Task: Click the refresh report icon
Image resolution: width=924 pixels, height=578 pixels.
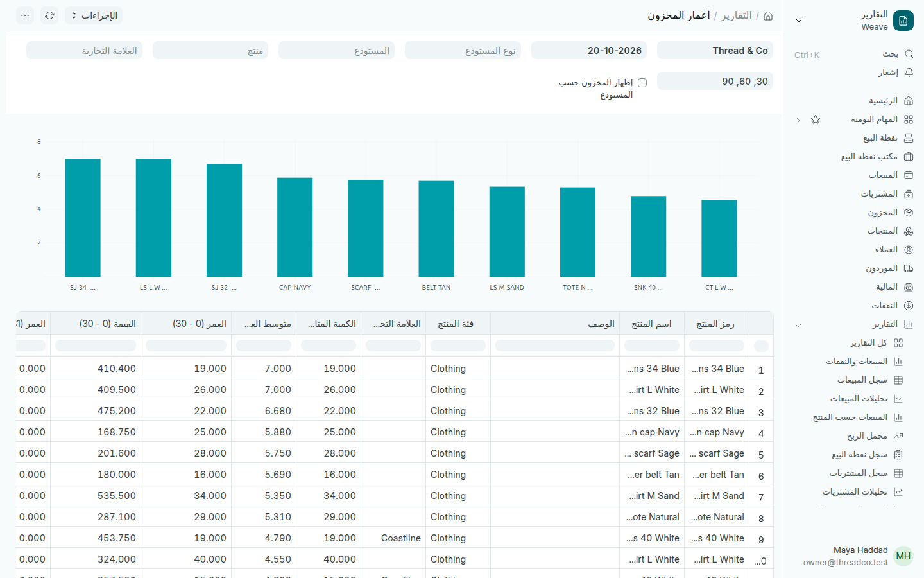Action: [x=49, y=15]
